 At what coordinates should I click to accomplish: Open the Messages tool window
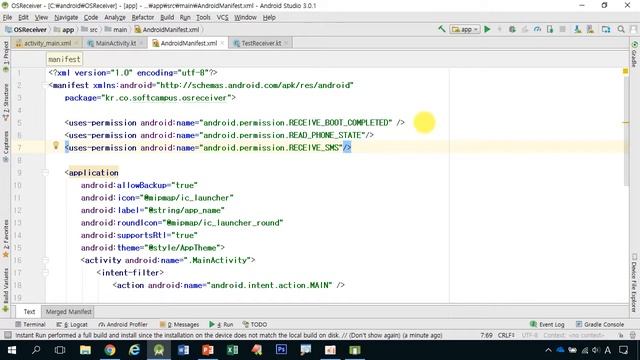(179, 324)
